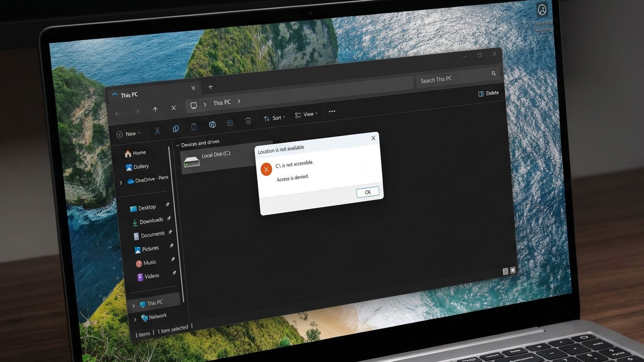Screen dimensions: 644x362
Task: Open the Music folder in the sidebar
Action: 146,263
